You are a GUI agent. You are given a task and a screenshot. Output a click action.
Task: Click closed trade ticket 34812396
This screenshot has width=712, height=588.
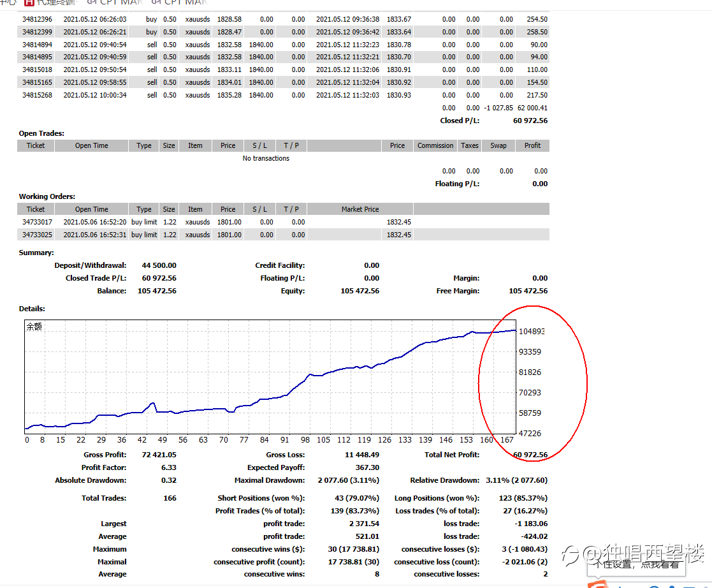[36, 19]
